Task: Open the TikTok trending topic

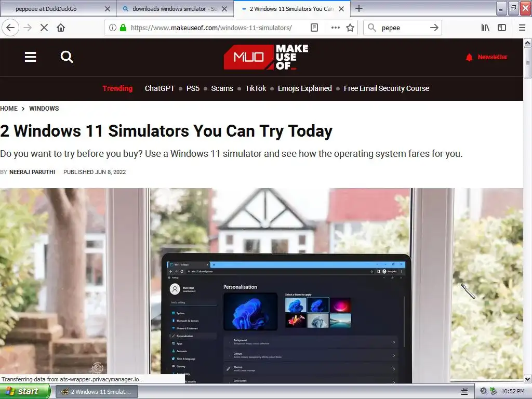Action: [x=256, y=88]
